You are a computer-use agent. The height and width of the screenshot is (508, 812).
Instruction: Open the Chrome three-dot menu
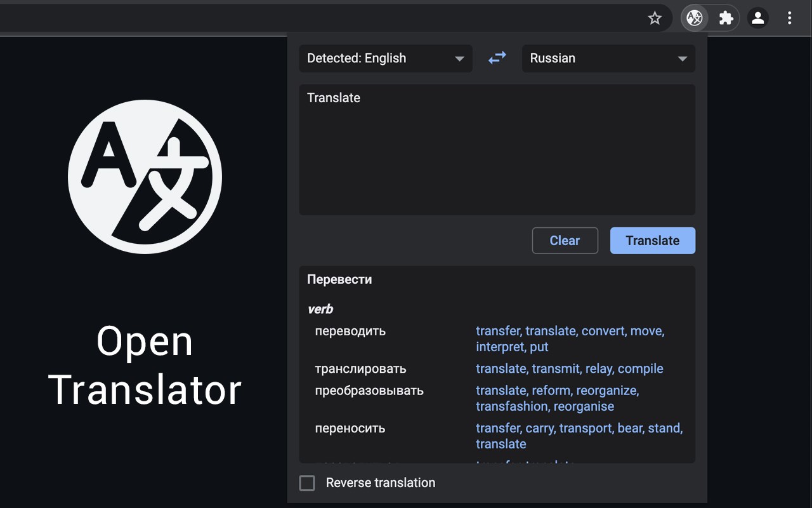(x=790, y=18)
